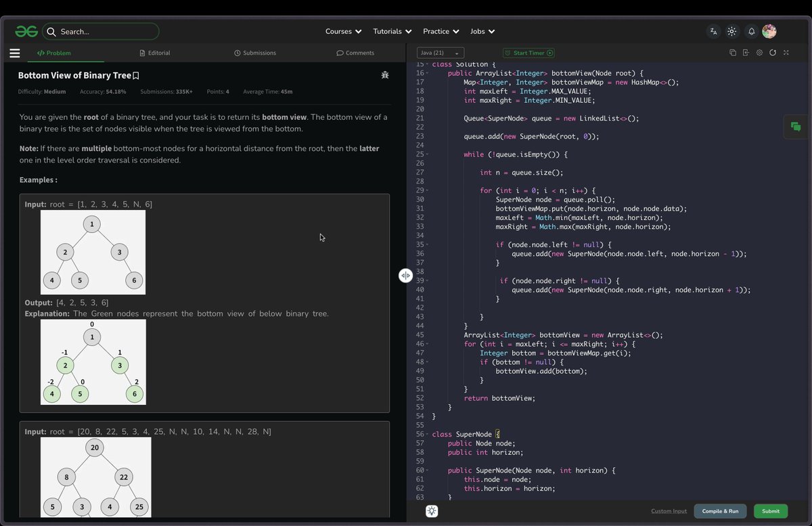Click the first example tree image
Screen dimensions: 812x526
coord(93,252)
